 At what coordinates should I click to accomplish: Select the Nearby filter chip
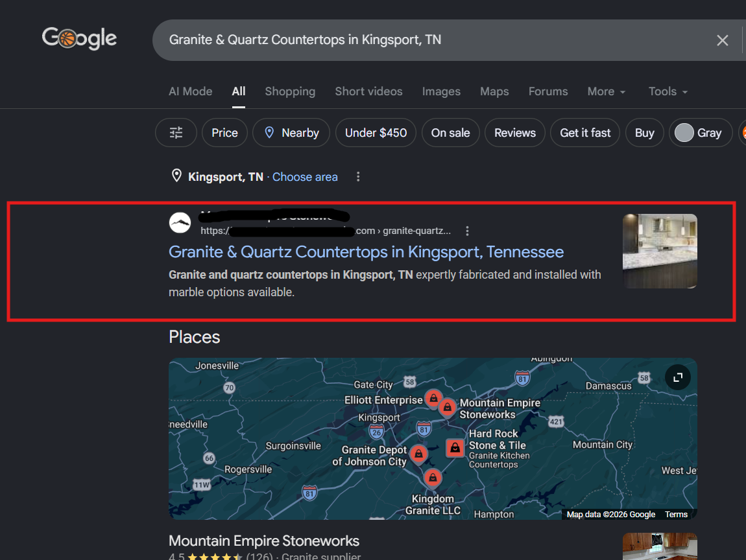(291, 133)
